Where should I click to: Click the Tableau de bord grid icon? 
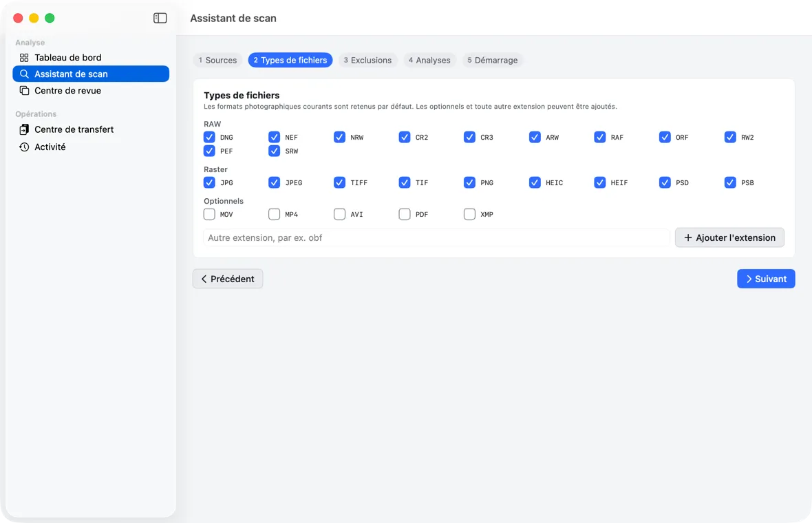24,58
